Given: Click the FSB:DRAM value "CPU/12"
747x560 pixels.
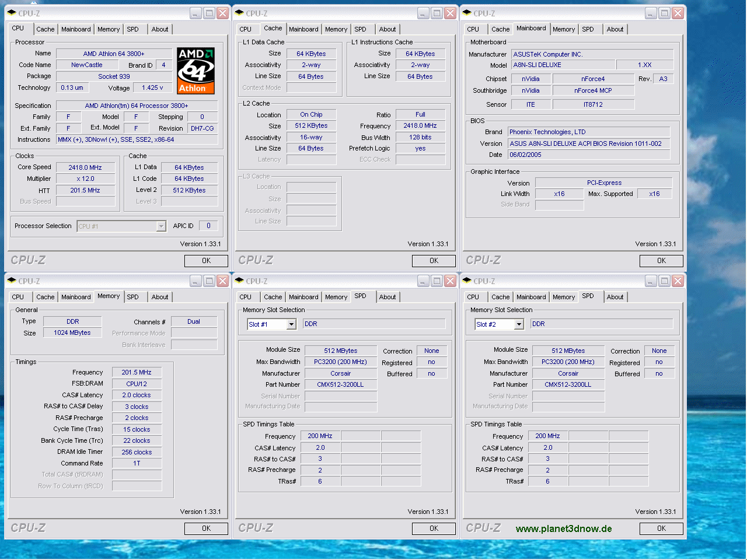Looking at the screenshot, I should [137, 384].
